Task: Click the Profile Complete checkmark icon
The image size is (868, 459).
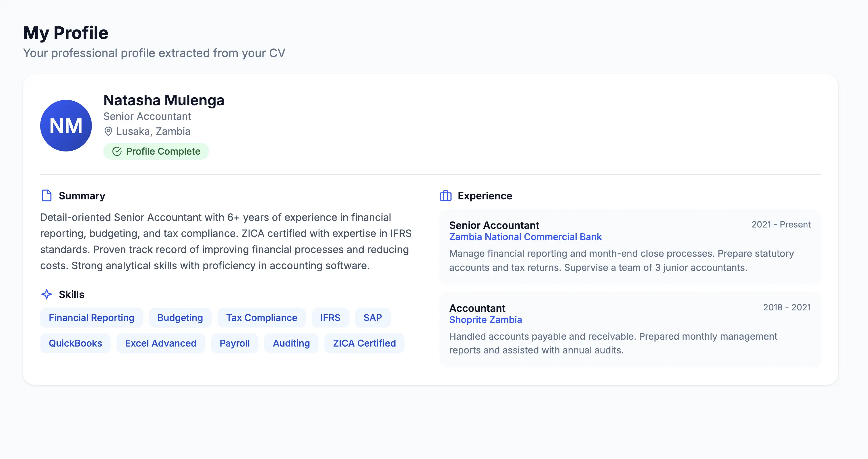Action: (117, 151)
